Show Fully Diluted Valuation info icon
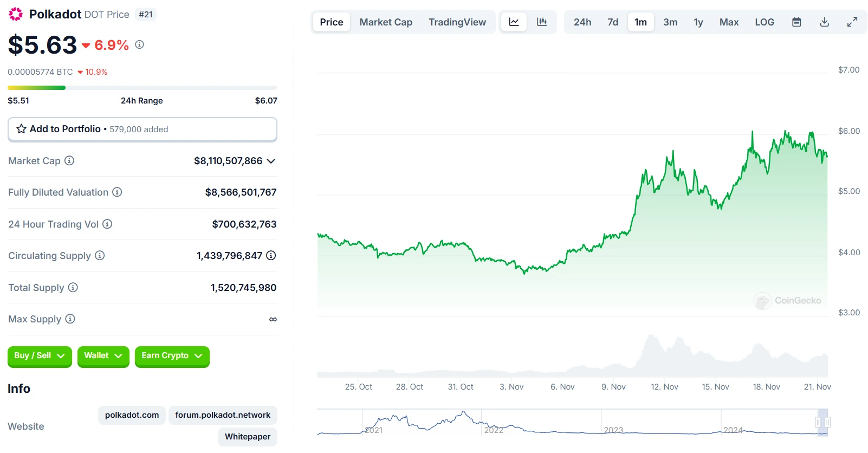Image resolution: width=868 pixels, height=453 pixels. coord(117,192)
